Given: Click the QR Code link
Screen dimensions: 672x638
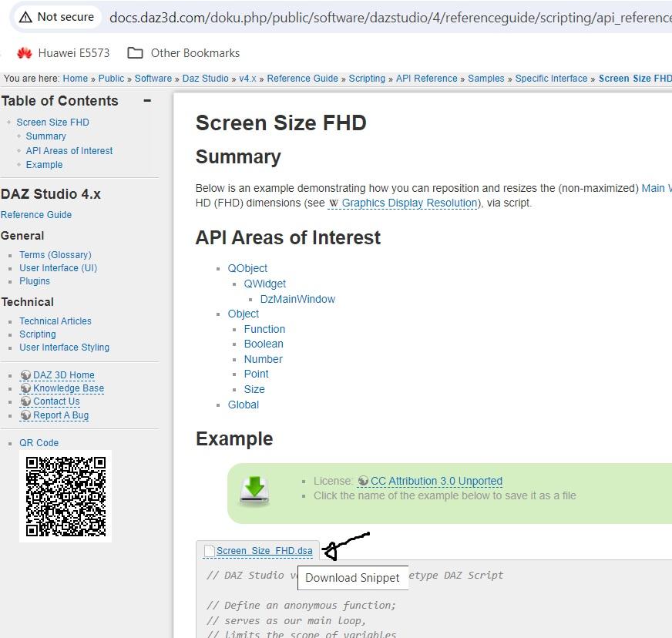Looking at the screenshot, I should click(39, 443).
